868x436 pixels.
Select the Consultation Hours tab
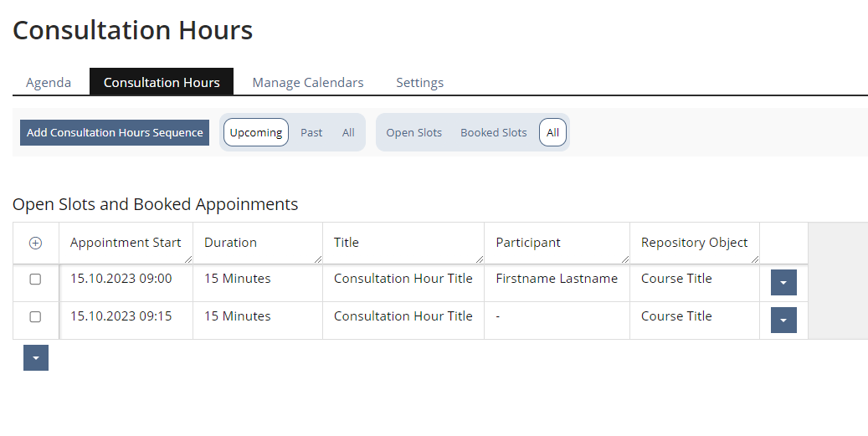tap(162, 83)
